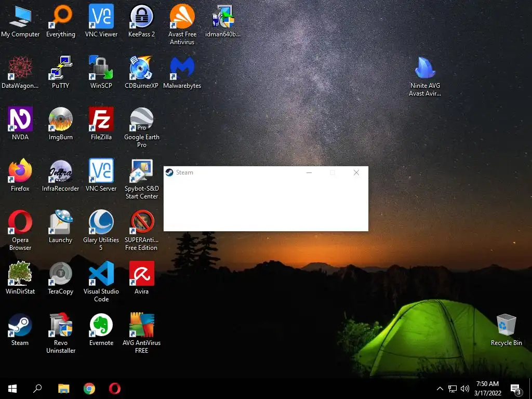Open PuTTY shortcut
The image size is (532, 399).
click(61, 72)
